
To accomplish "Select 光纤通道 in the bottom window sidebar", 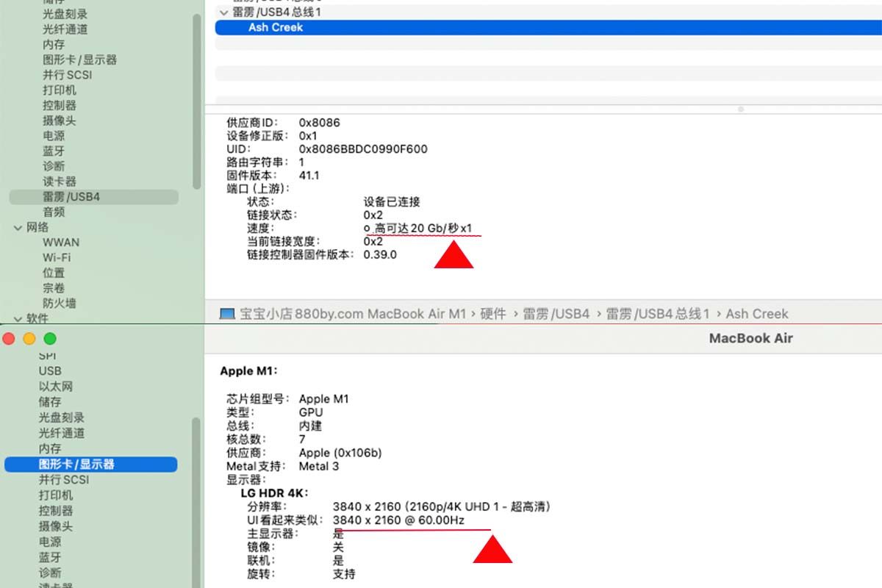I will click(62, 433).
